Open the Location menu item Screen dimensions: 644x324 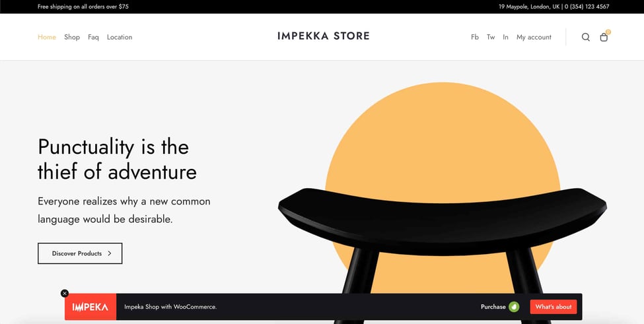coord(120,38)
